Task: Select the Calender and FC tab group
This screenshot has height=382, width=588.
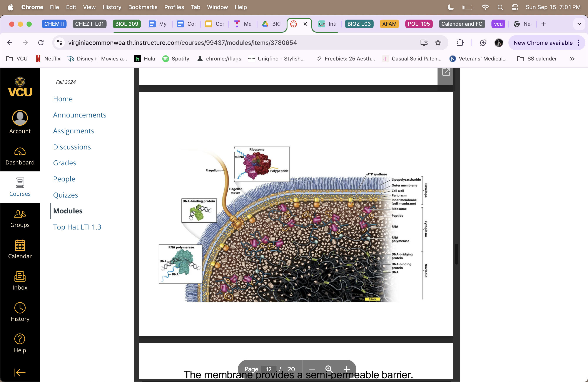Action: tap(462, 24)
